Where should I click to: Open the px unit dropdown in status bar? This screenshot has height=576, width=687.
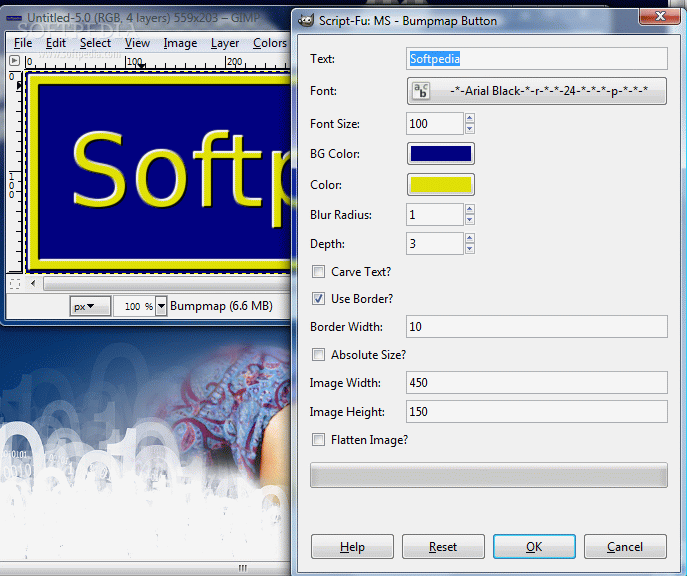coord(90,306)
